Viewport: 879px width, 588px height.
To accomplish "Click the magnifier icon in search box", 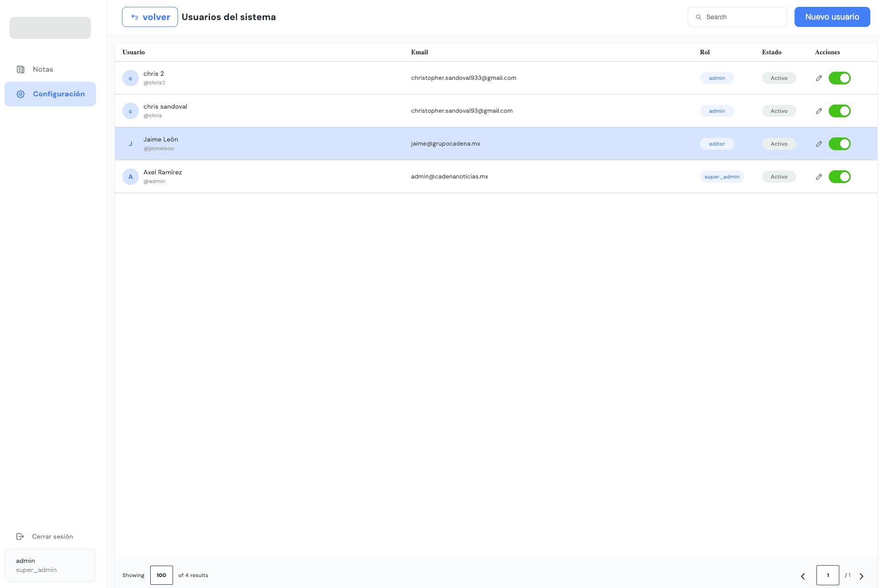I will pos(699,17).
